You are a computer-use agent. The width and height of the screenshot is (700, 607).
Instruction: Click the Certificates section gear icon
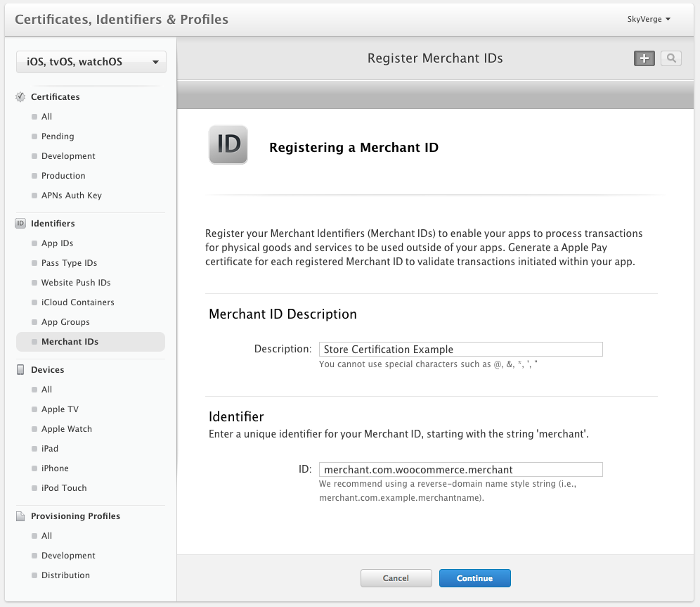(x=20, y=97)
